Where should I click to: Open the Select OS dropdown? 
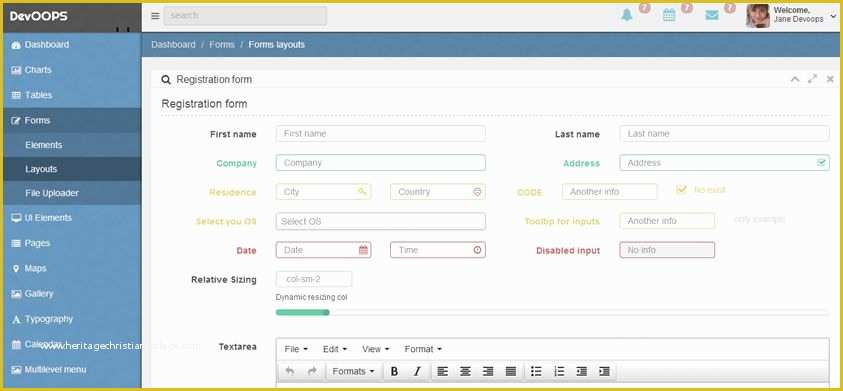coord(381,221)
